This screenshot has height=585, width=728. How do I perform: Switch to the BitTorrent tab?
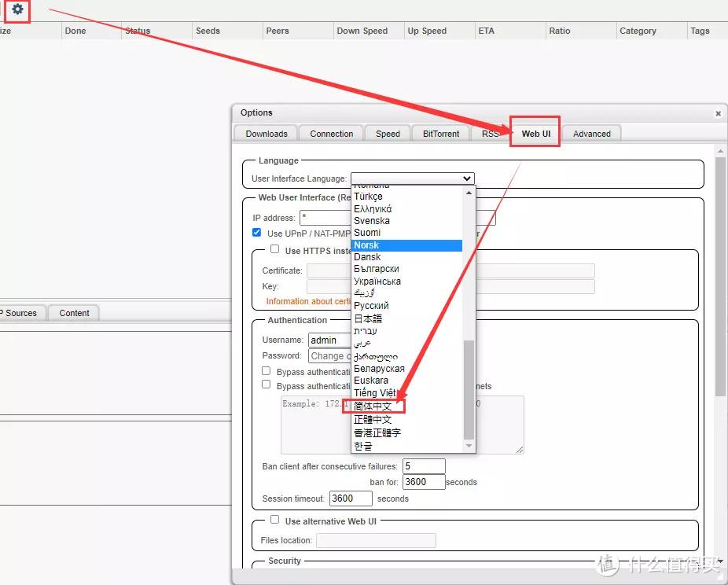441,134
